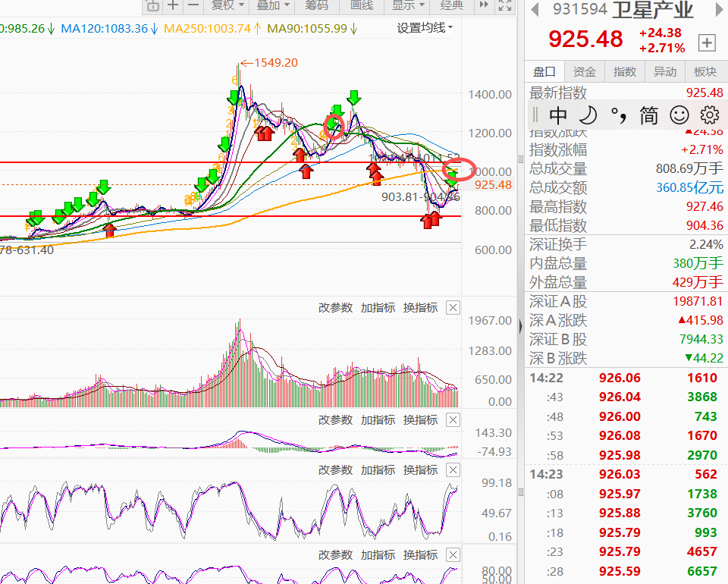Open the 设置均线 moving average dropdown

pos(425,28)
